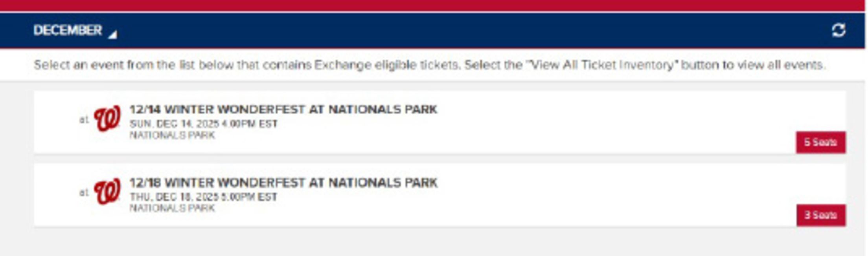This screenshot has width=868, height=256.
Task: Click the "5 Seats" button
Action: tap(820, 142)
